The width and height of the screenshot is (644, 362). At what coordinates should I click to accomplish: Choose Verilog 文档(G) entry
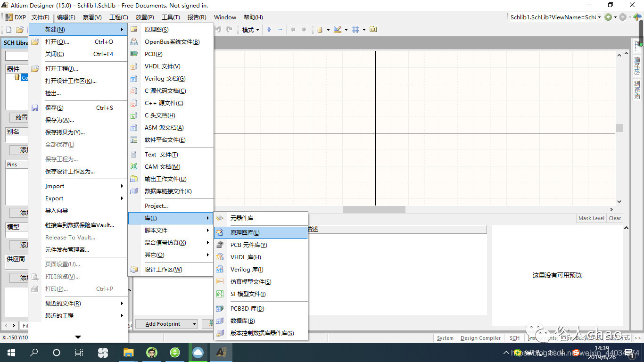coord(171,79)
